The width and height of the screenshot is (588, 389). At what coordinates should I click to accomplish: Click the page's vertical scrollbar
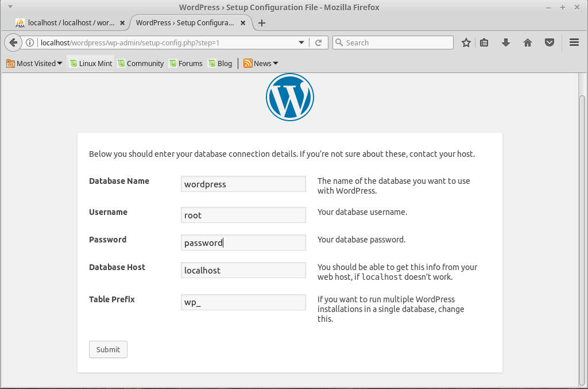[583, 230]
